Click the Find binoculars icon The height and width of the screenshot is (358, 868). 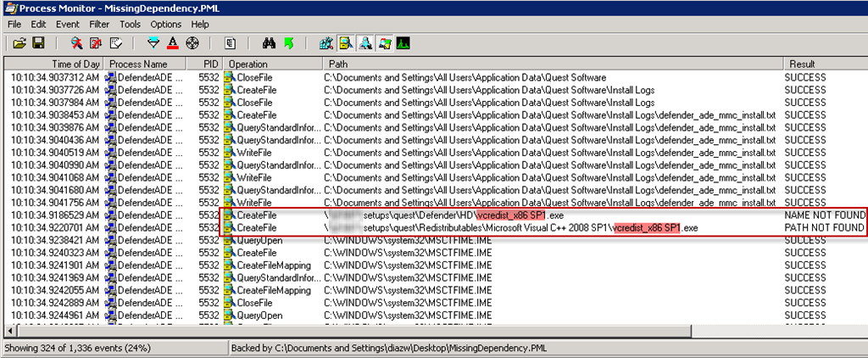tap(270, 42)
